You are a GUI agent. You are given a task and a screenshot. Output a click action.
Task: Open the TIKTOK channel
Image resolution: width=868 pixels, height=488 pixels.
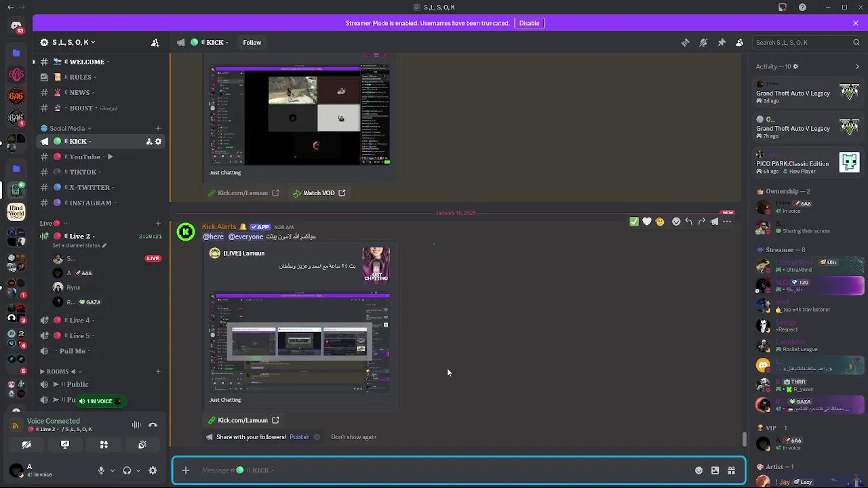pyautogui.click(x=102, y=172)
